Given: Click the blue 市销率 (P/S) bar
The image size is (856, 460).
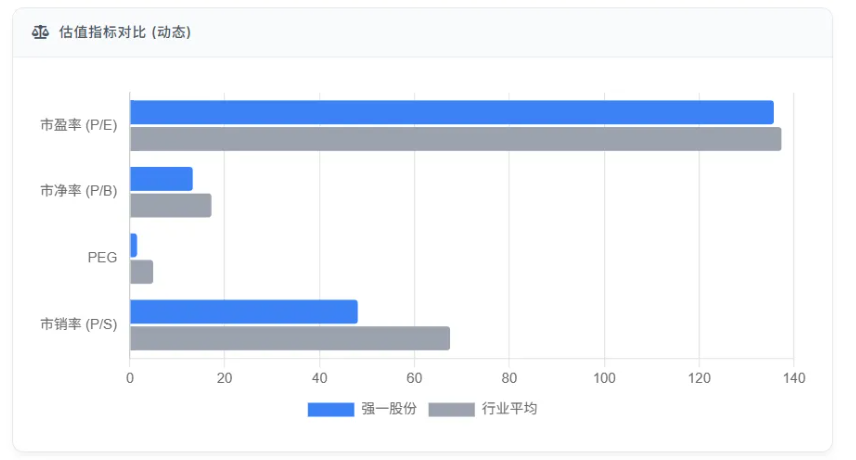Looking at the screenshot, I should click(244, 312).
